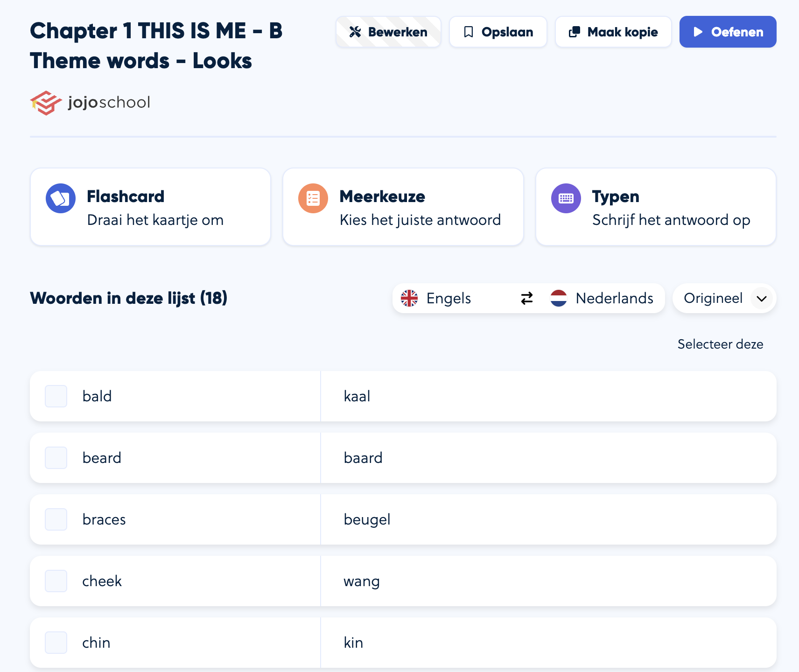Select the checkbox next to beard
Image resolution: width=799 pixels, height=672 pixels.
click(56, 458)
